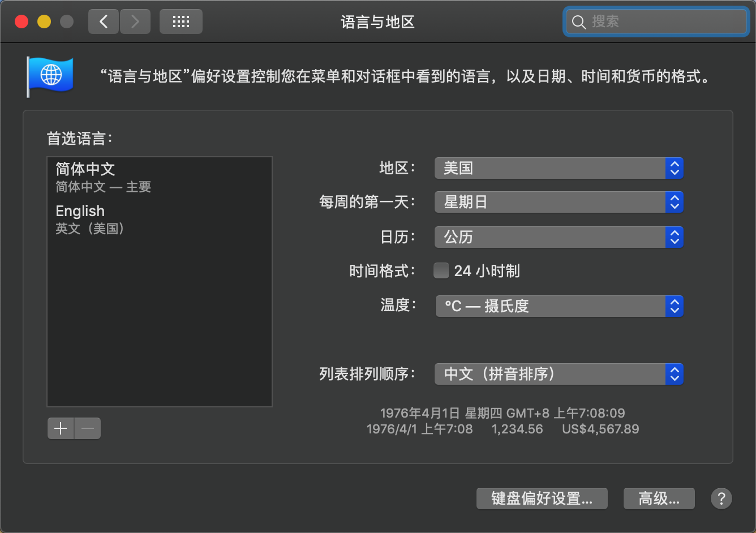Expand the 日历 dropdown showing 公历
Viewport: 756px width, 533px height.
coord(559,237)
